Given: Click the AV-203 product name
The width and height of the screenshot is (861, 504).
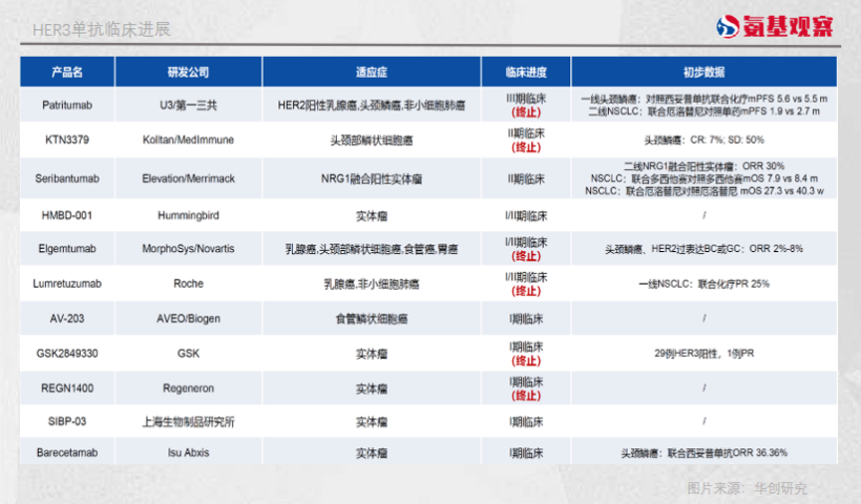Looking at the screenshot, I should click(67, 319).
